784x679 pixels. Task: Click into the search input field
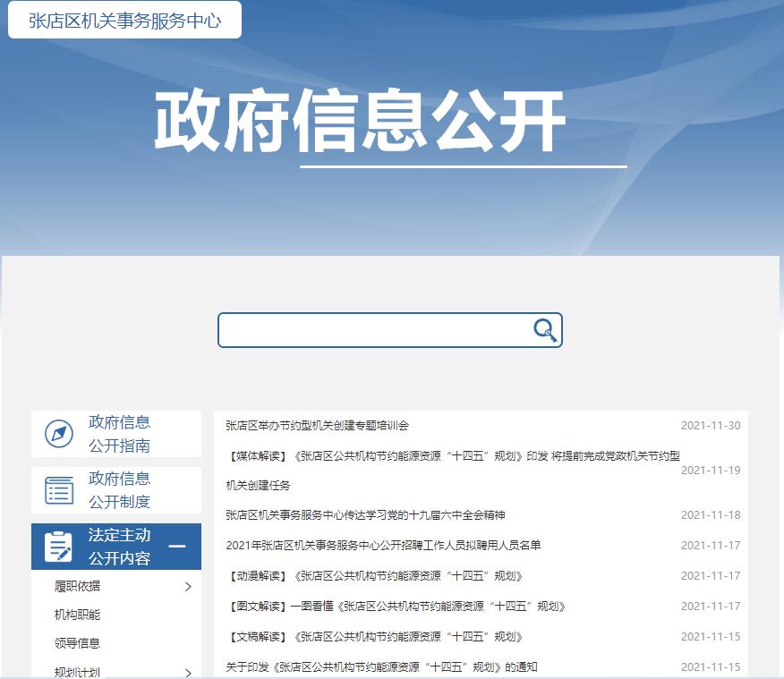pyautogui.click(x=376, y=330)
